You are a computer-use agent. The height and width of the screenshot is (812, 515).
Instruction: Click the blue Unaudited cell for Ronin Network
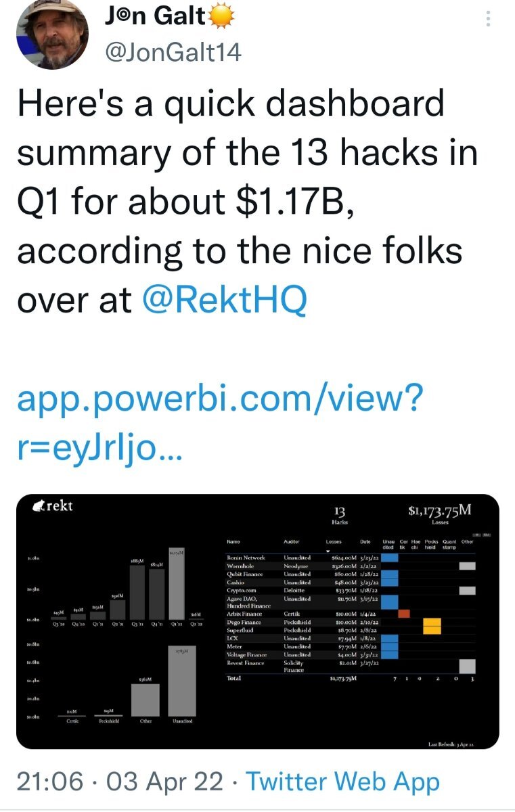pyautogui.click(x=390, y=558)
